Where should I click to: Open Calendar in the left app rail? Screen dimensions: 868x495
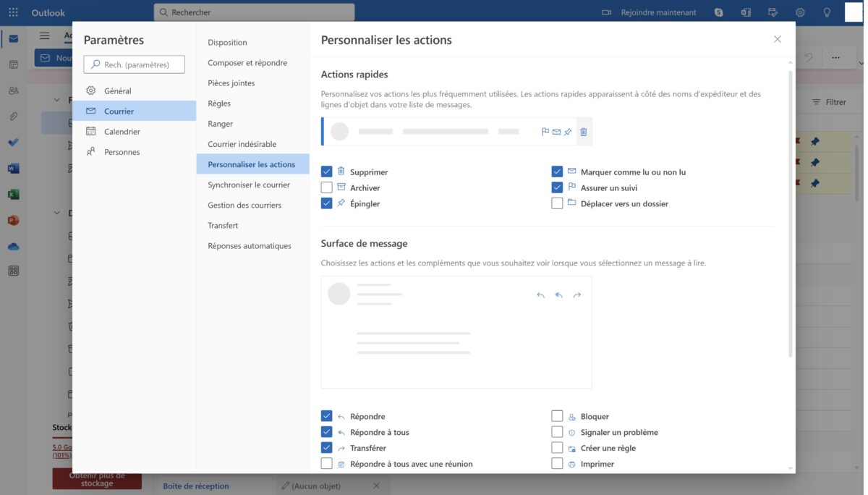pyautogui.click(x=13, y=64)
